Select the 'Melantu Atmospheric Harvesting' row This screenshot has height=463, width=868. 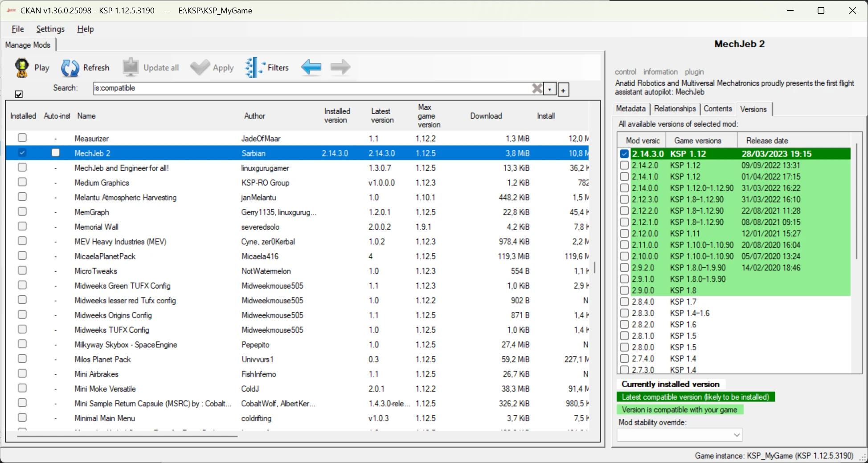(297, 197)
